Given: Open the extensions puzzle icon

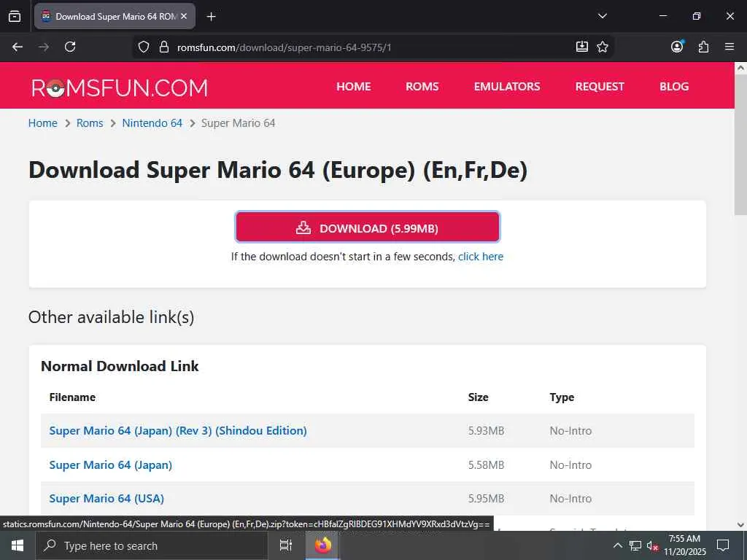Looking at the screenshot, I should click(703, 47).
